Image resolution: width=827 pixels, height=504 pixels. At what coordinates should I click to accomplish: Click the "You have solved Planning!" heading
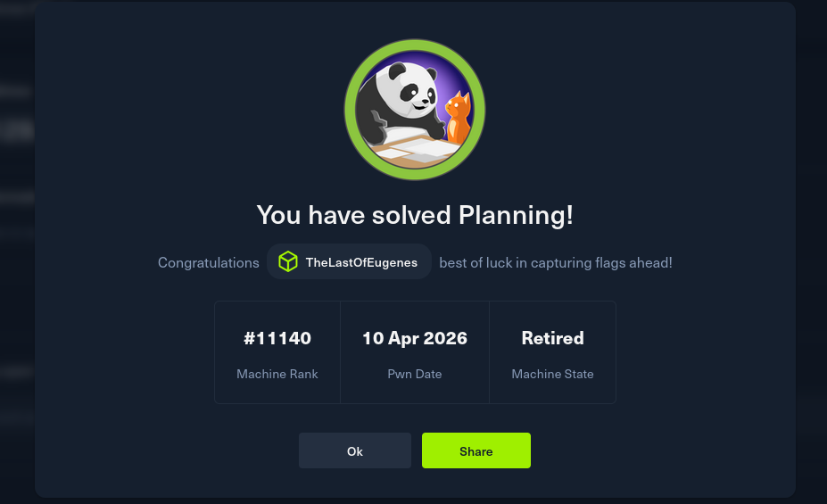click(415, 215)
